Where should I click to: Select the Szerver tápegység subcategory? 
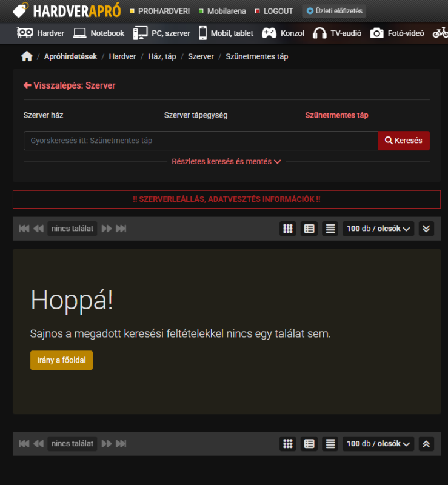(196, 115)
